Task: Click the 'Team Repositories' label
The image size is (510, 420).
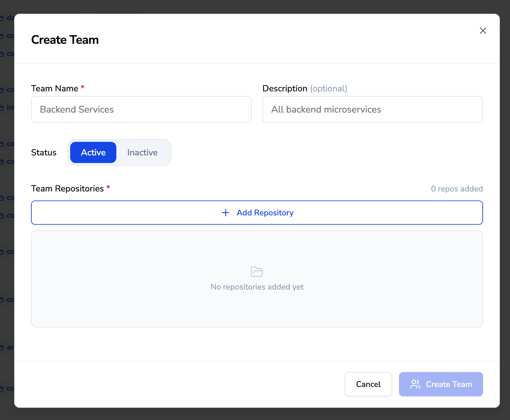Action: pyautogui.click(x=67, y=188)
